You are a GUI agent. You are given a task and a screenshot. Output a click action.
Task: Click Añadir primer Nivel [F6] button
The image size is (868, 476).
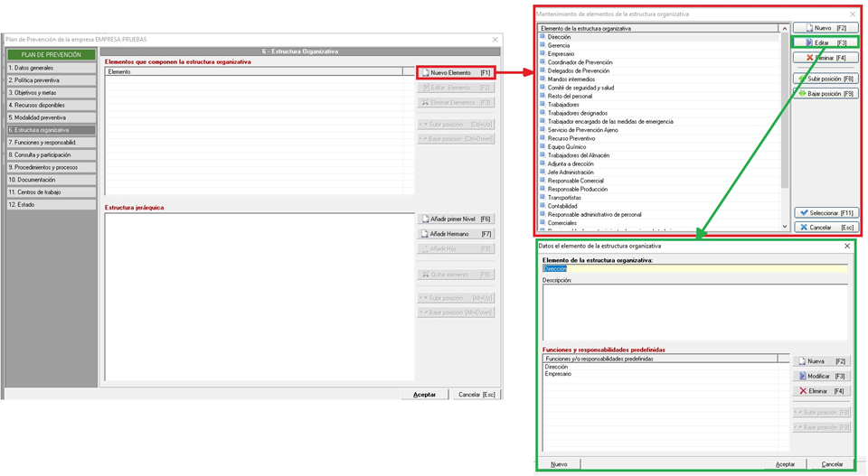456,219
